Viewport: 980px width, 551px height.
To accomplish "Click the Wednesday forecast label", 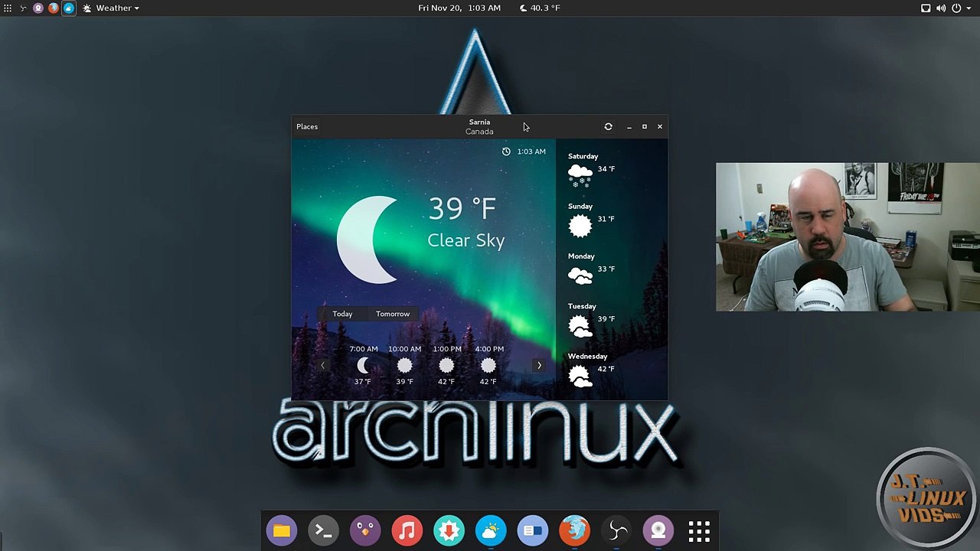I will coord(587,356).
